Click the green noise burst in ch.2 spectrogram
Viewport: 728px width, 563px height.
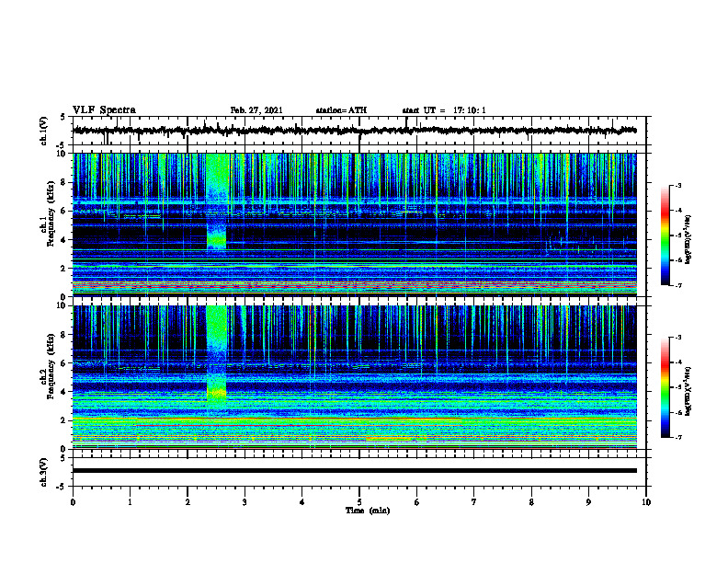pyautogui.click(x=217, y=356)
